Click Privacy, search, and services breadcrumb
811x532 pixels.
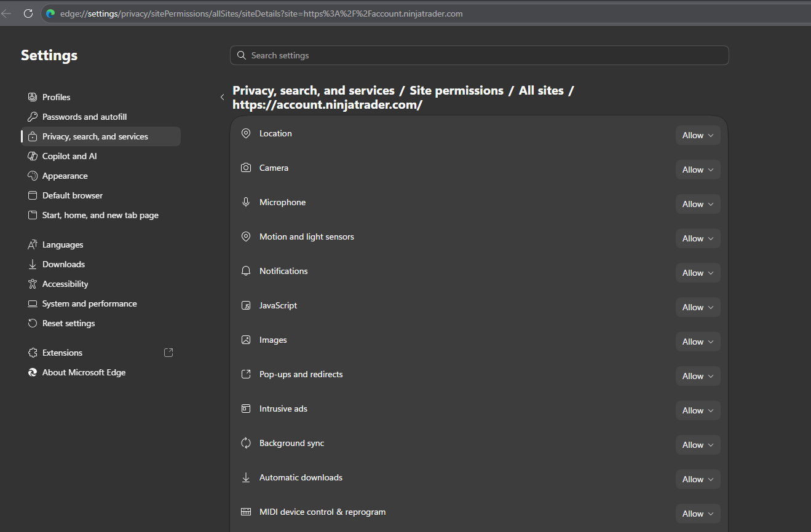(314, 90)
